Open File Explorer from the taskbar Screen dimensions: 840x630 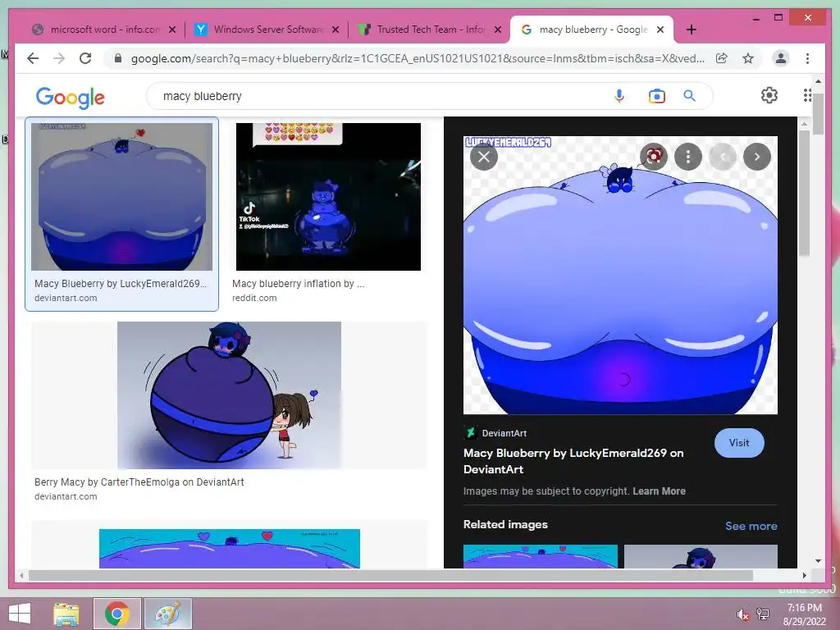[x=66, y=614]
